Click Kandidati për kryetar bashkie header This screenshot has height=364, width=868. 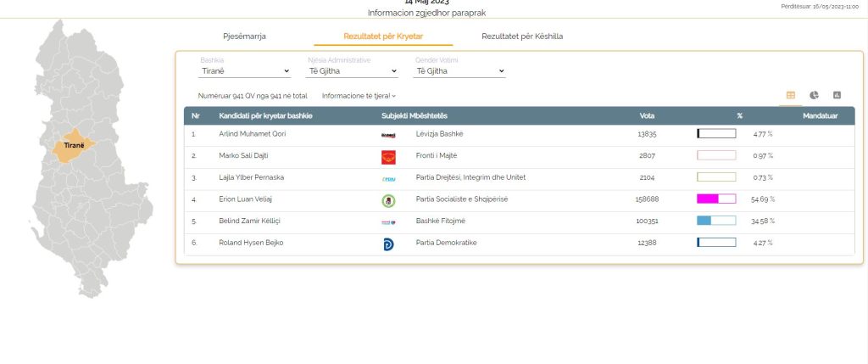265,115
